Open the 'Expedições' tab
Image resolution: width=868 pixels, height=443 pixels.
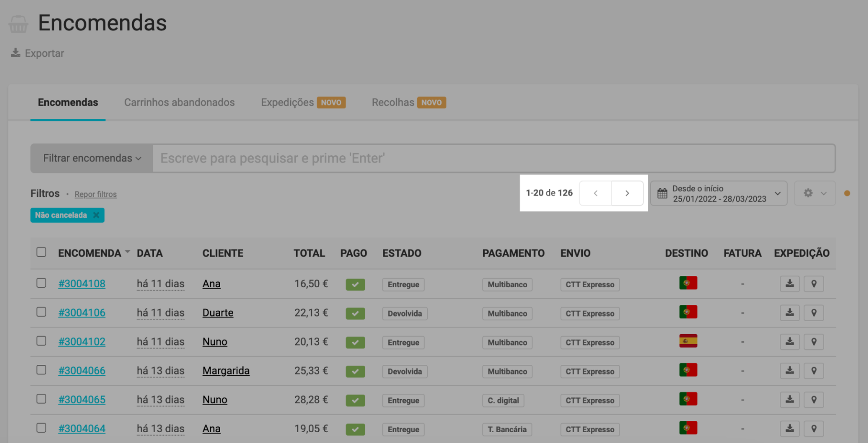[x=288, y=103]
